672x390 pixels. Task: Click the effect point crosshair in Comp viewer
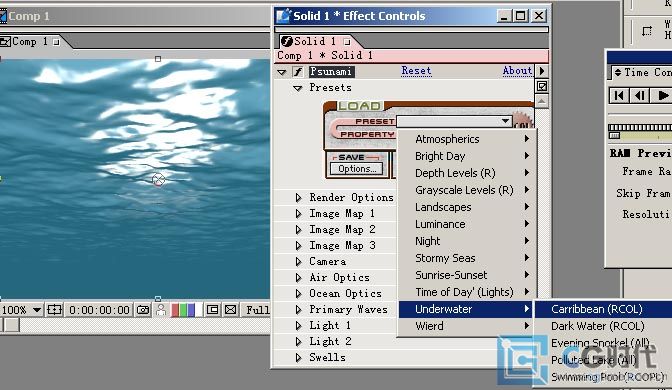159,179
